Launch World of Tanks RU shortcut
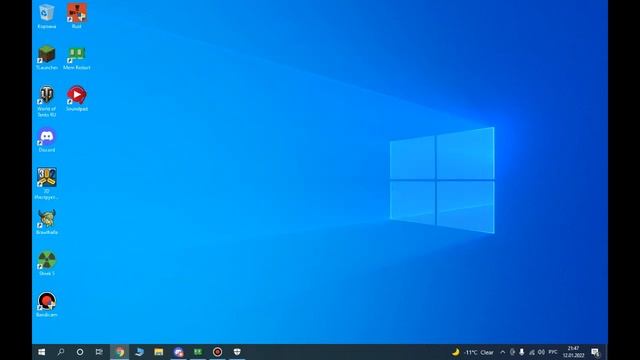Screen dimensions: 640x360 click(x=47, y=101)
